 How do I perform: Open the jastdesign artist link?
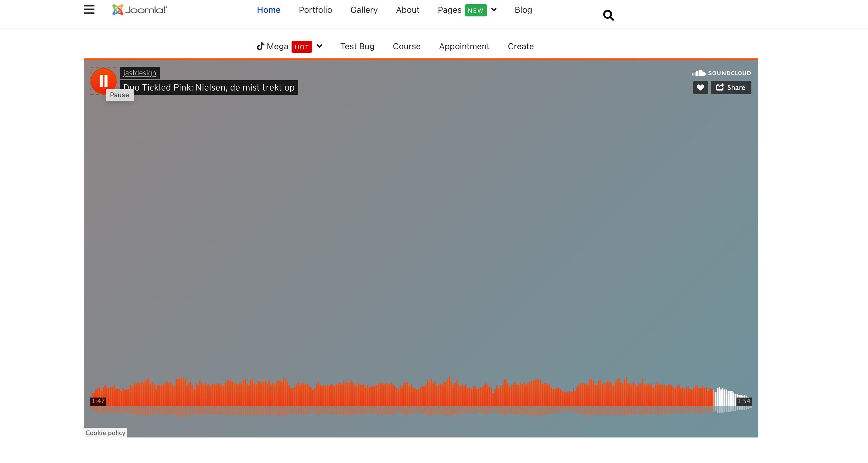tap(139, 73)
